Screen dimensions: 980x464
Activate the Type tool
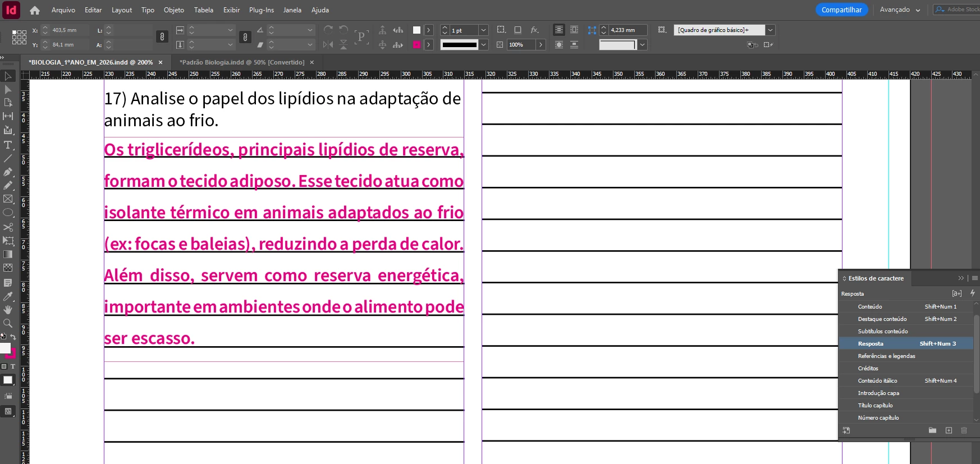tap(8, 145)
